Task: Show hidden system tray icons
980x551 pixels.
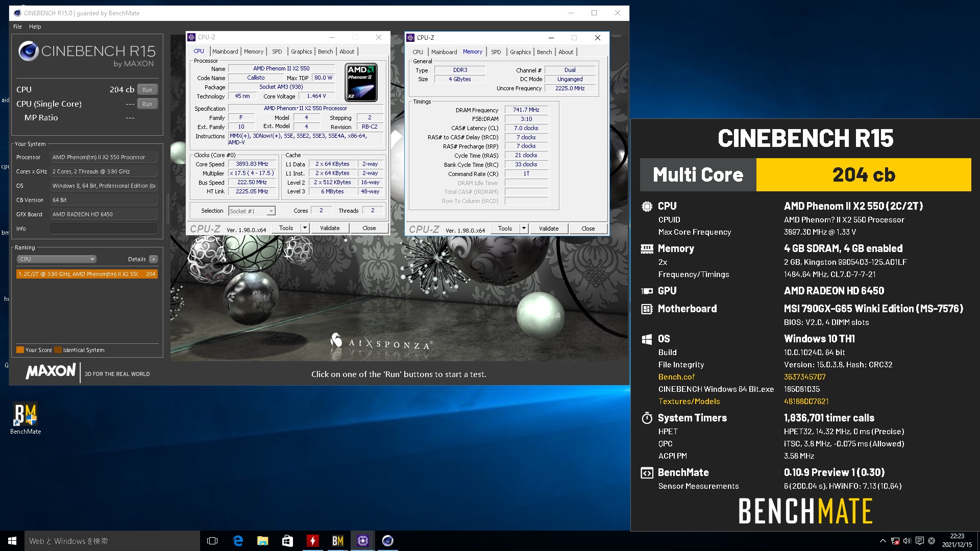Action: point(883,541)
